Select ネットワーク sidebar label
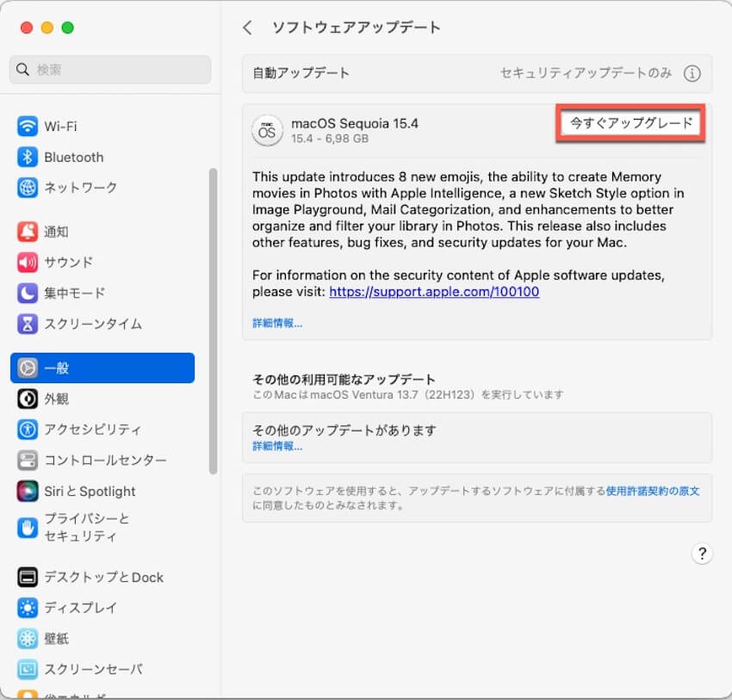Viewport: 732px width, 700px height. [x=80, y=188]
